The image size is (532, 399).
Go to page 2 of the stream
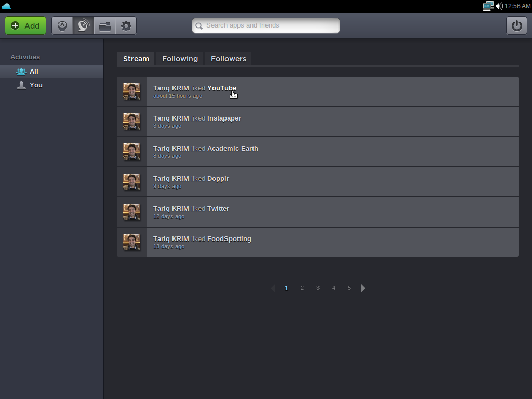tap(302, 288)
